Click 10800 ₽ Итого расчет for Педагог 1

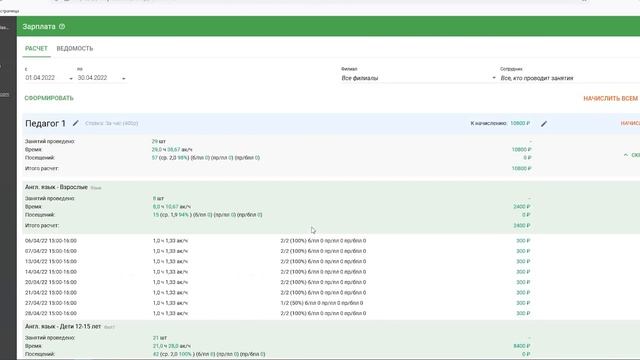[x=521, y=169]
